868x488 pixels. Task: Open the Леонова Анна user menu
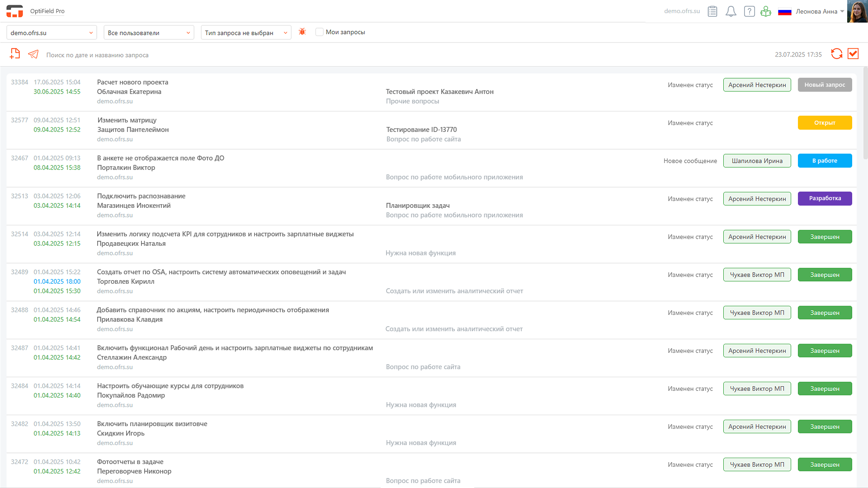tap(820, 12)
